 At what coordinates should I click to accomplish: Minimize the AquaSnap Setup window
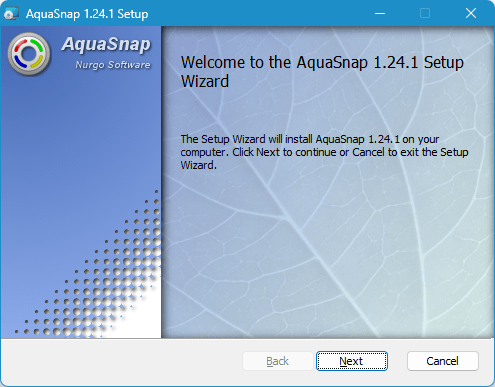pyautogui.click(x=380, y=14)
